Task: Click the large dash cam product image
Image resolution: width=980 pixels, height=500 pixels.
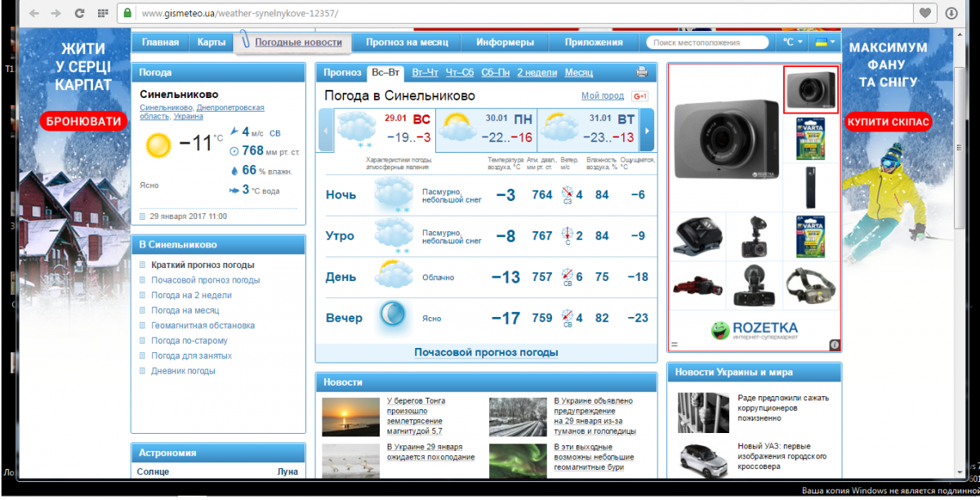Action: [x=726, y=138]
